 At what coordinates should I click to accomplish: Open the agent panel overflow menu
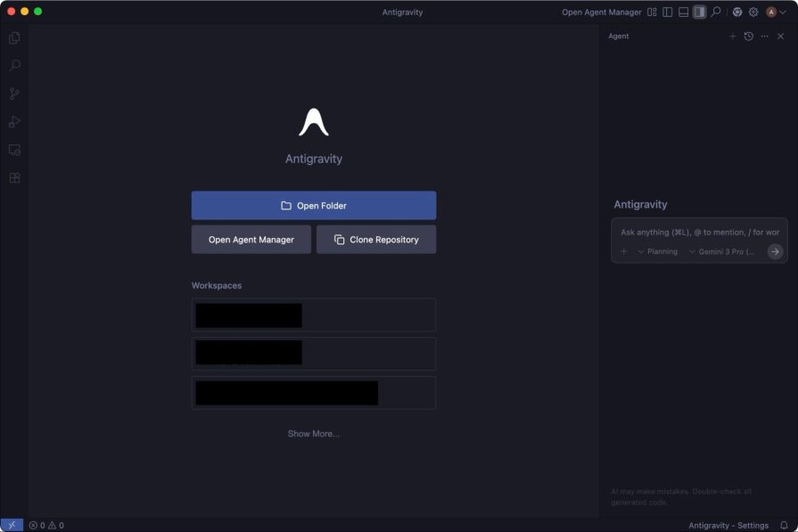coord(764,36)
